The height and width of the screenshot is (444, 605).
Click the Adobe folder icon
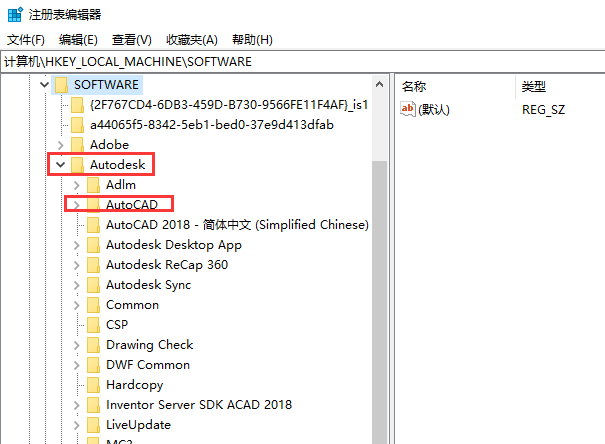coord(78,145)
